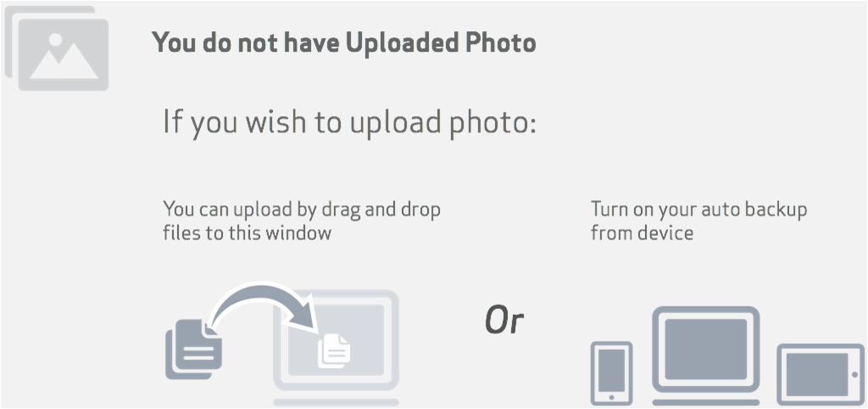Select the smartphone device icon
The height and width of the screenshot is (409, 868).
point(612,373)
